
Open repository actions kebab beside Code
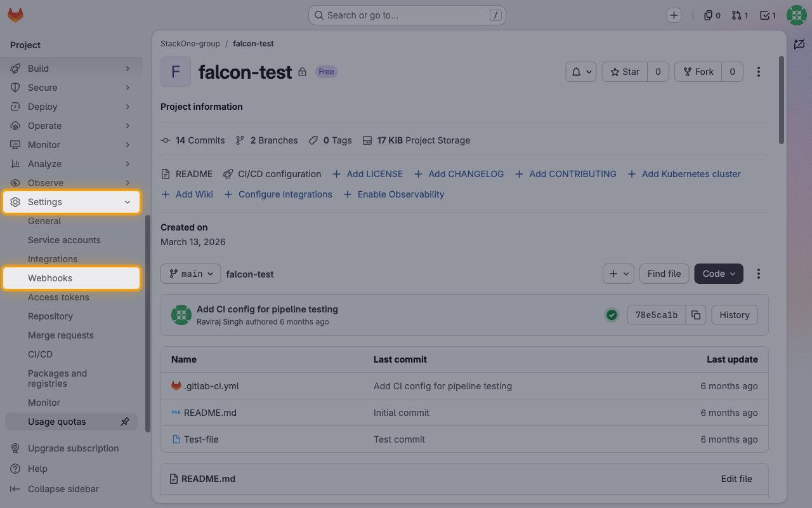pos(759,274)
